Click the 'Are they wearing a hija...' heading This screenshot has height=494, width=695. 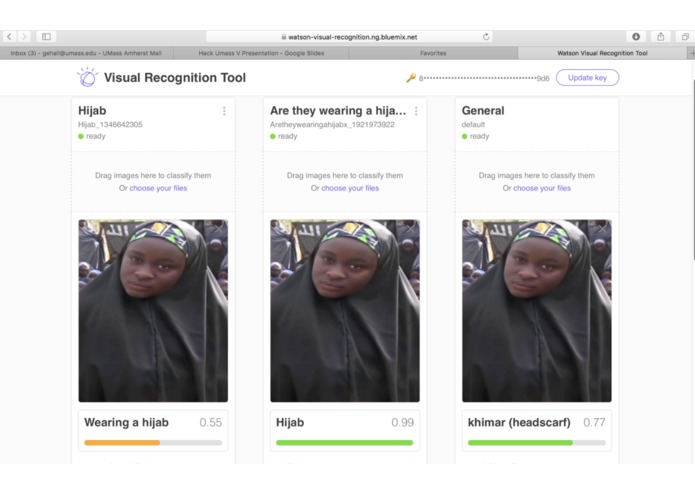(338, 111)
